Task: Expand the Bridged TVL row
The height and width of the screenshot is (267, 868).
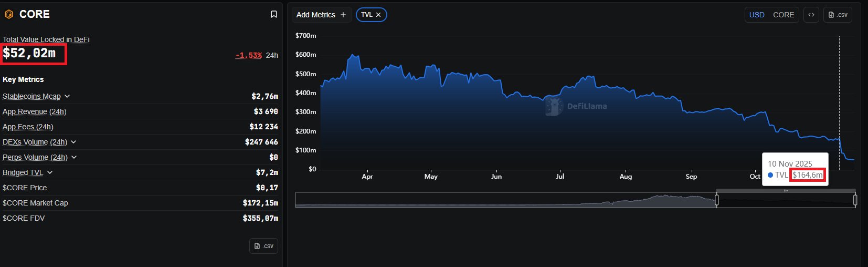Action: [x=50, y=172]
